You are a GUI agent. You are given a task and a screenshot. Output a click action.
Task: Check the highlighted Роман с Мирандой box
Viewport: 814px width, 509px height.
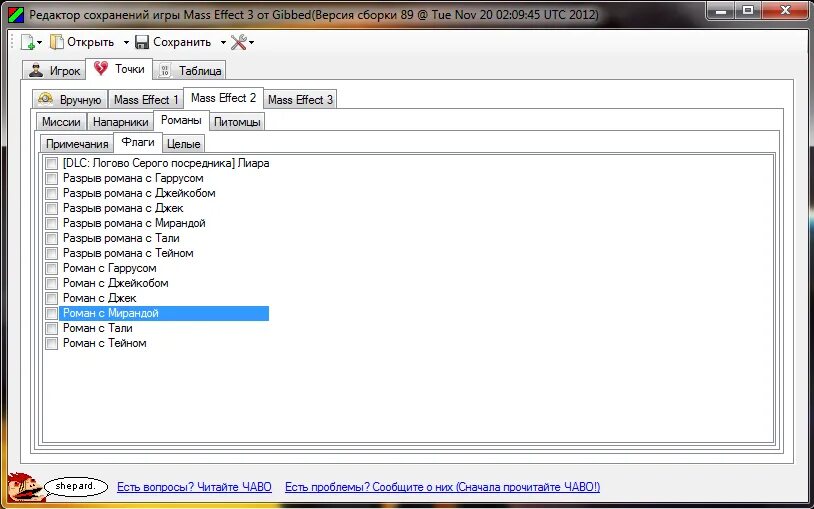[51, 314]
